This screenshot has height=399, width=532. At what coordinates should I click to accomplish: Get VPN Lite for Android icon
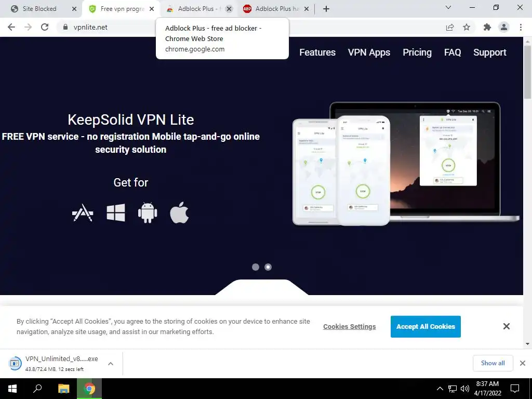[148, 212]
